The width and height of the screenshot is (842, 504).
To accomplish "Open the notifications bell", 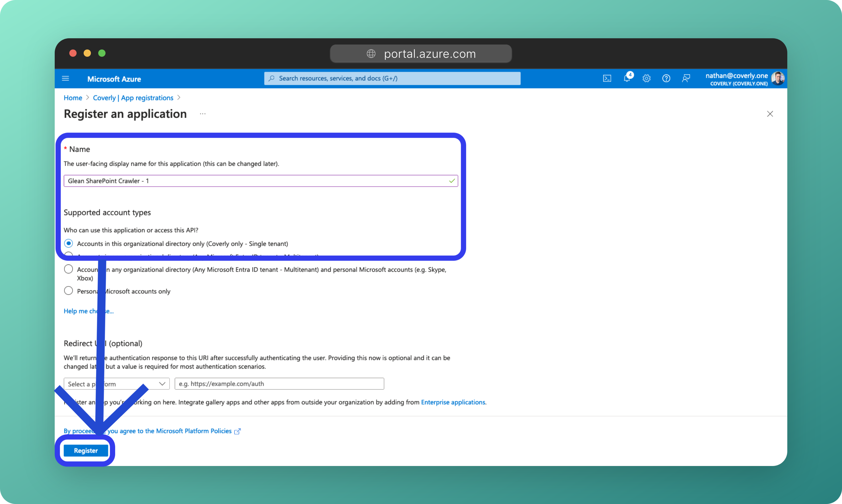I will pos(627,78).
